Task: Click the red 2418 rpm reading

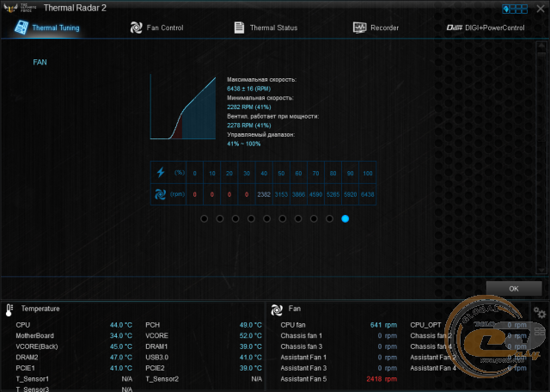Action: pyautogui.click(x=382, y=379)
